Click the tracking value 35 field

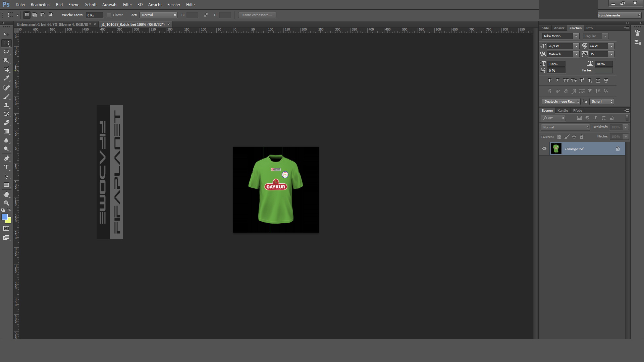tap(599, 54)
